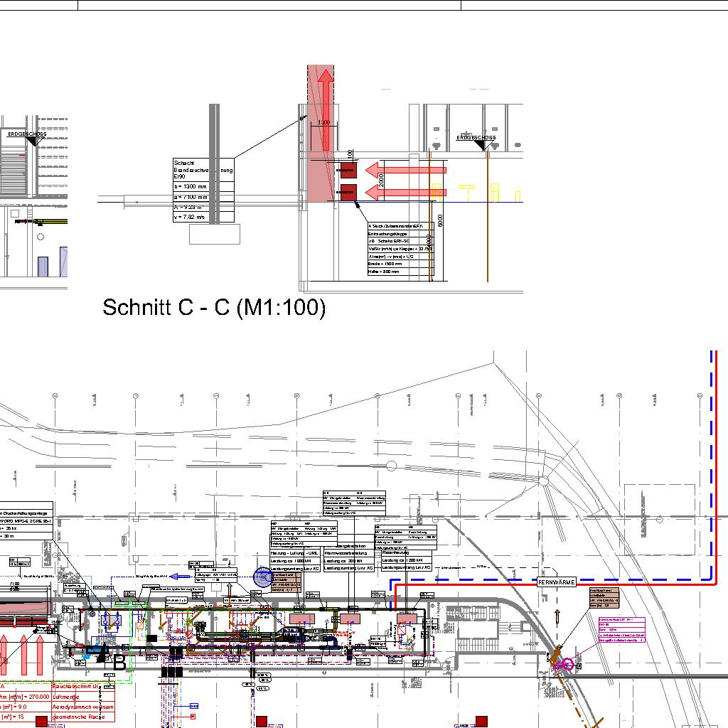The image size is (728, 728).
Task: Select the large letter B section marker
Action: coord(119,663)
